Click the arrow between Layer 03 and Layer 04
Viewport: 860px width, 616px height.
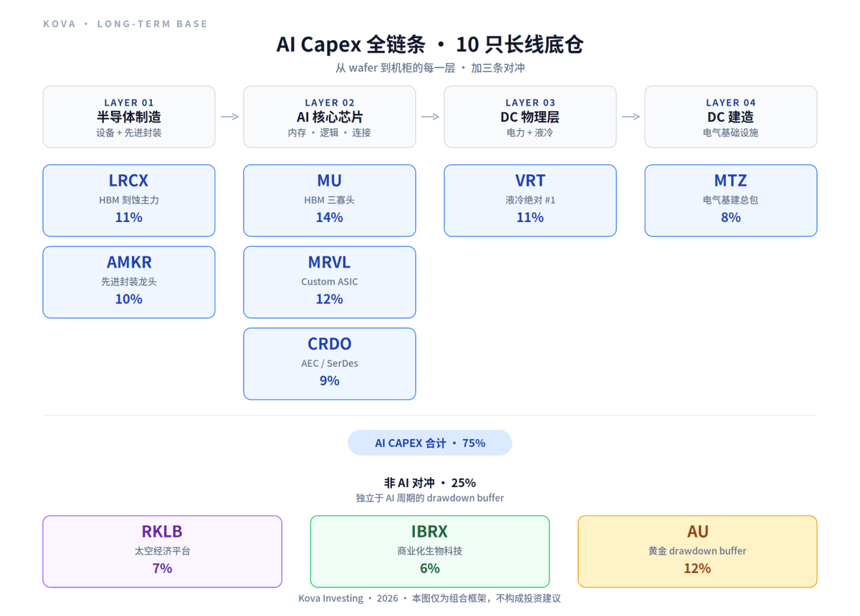pyautogui.click(x=631, y=117)
